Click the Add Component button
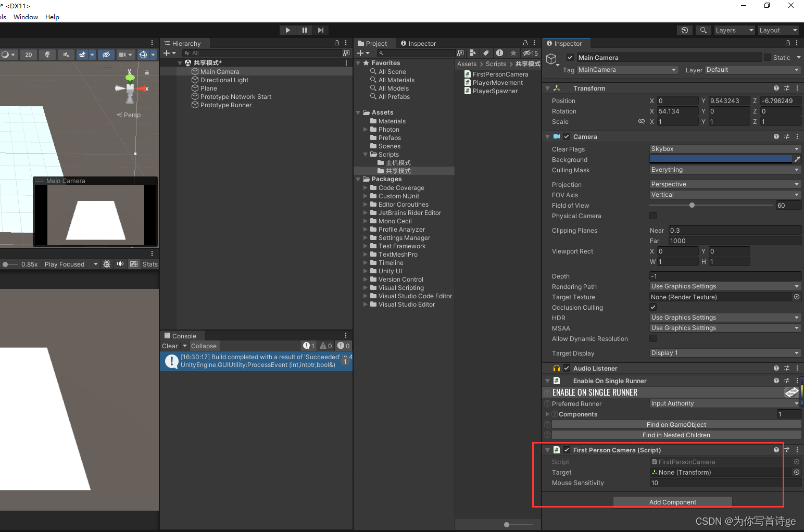Viewport: 804px width, 532px height. 673,502
